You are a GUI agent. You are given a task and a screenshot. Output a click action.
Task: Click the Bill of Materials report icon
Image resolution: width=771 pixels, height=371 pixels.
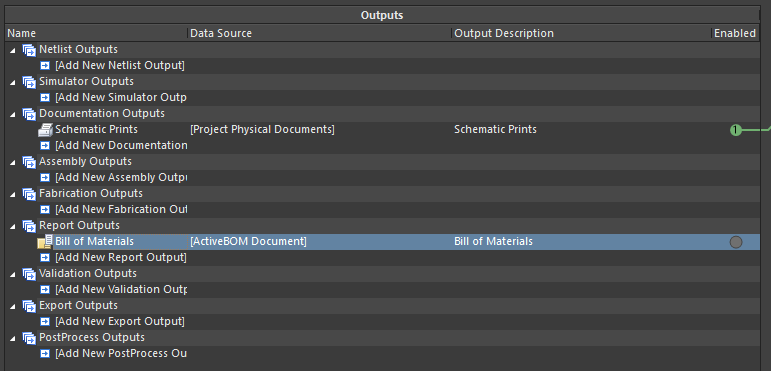45,242
